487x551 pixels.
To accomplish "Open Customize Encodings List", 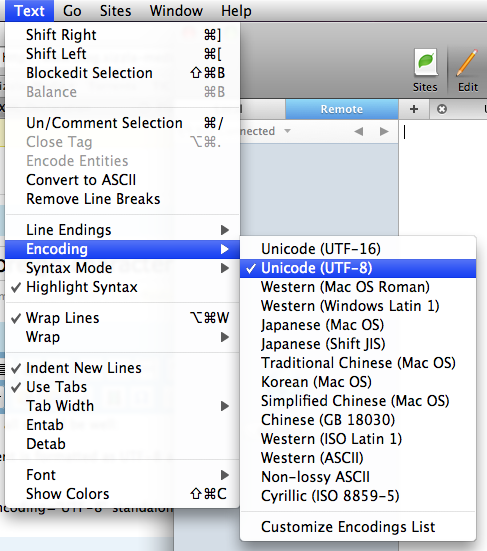I will tap(358, 527).
